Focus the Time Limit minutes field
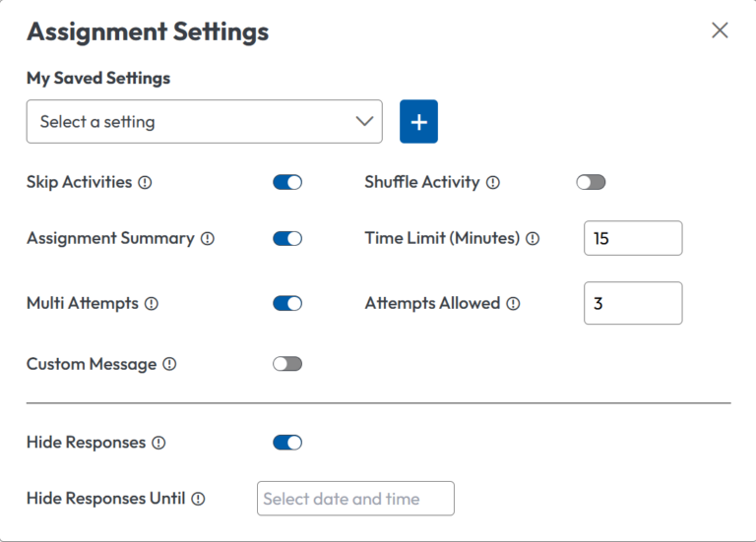Viewport: 756px width, 542px height. coord(633,238)
